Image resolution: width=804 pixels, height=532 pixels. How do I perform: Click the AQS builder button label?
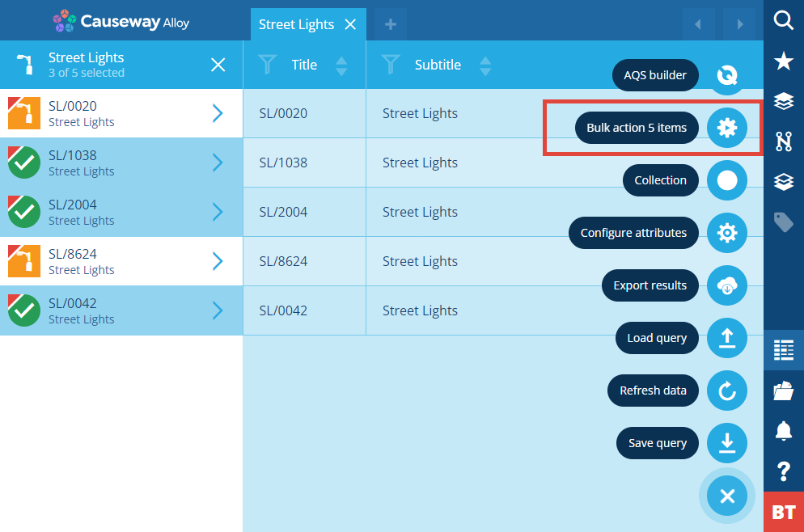[x=655, y=75]
